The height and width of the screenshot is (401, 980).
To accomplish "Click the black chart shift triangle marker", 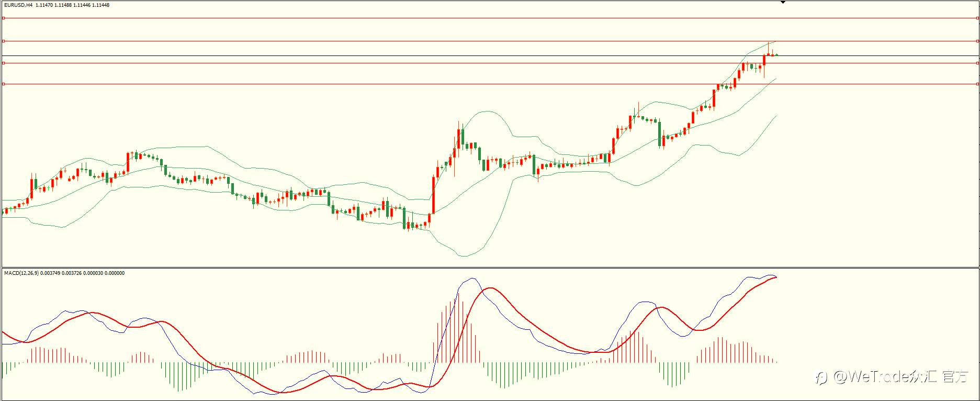I will pos(783,2).
